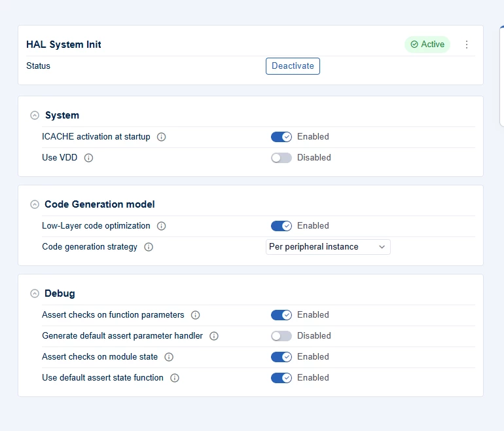
Task: Click the Debug section heading
Action: (x=60, y=293)
